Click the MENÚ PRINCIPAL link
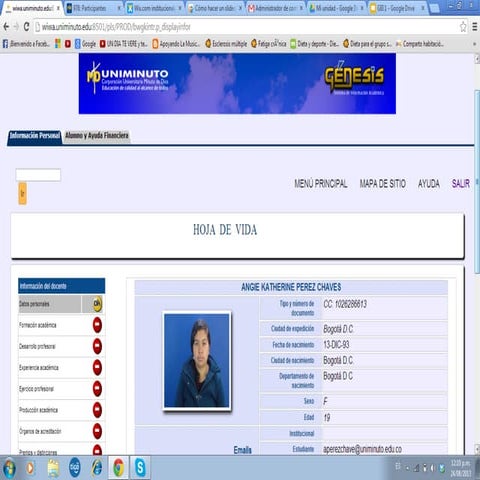480x480 pixels. [321, 184]
